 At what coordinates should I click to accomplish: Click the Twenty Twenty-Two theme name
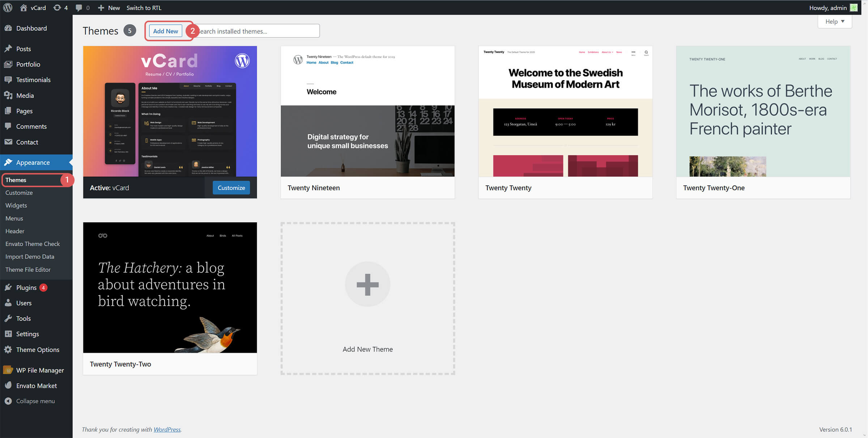[x=120, y=364]
